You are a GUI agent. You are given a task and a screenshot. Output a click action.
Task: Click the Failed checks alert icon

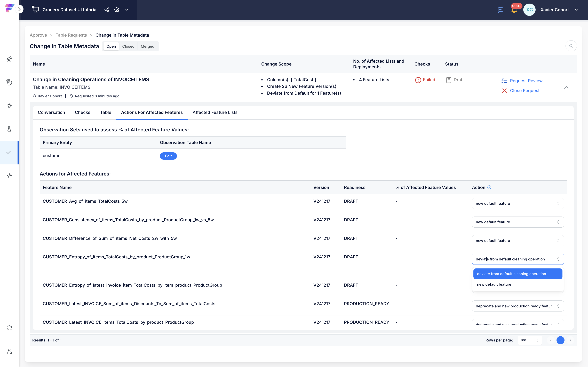pyautogui.click(x=418, y=80)
